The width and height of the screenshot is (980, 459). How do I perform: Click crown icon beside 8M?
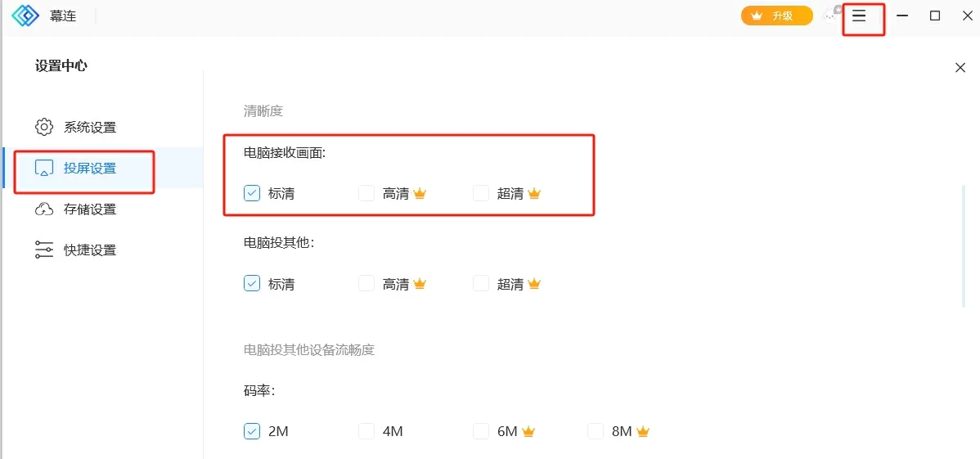click(643, 431)
